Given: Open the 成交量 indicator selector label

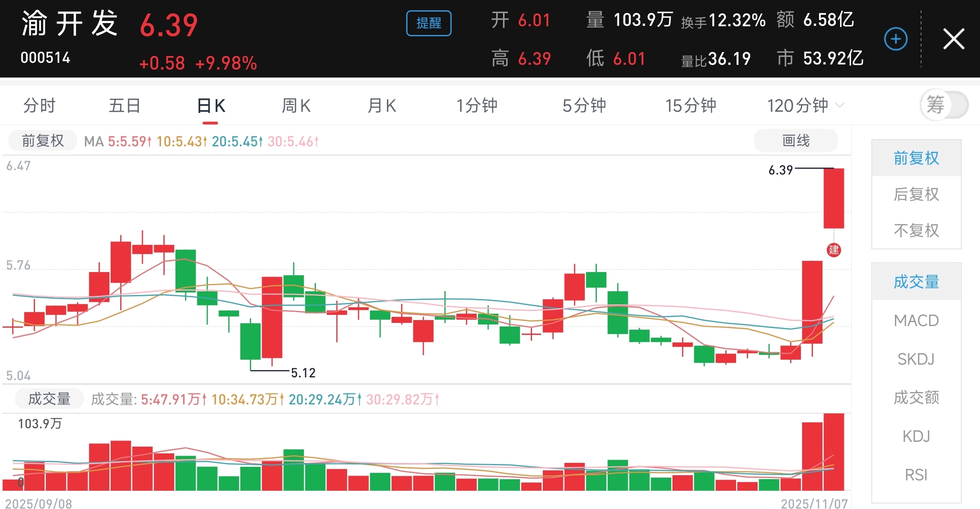Looking at the screenshot, I should (x=49, y=399).
